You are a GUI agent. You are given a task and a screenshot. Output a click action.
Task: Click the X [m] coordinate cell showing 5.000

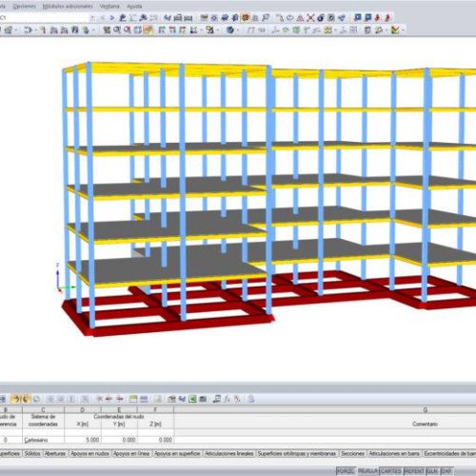(x=83, y=440)
